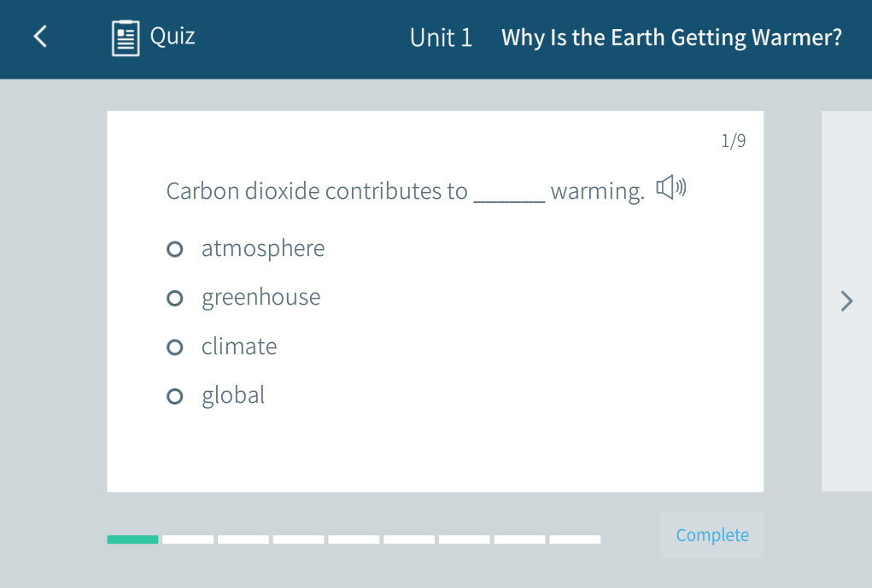Click the first green progress segment
Image resolution: width=872 pixels, height=588 pixels.
tap(132, 539)
